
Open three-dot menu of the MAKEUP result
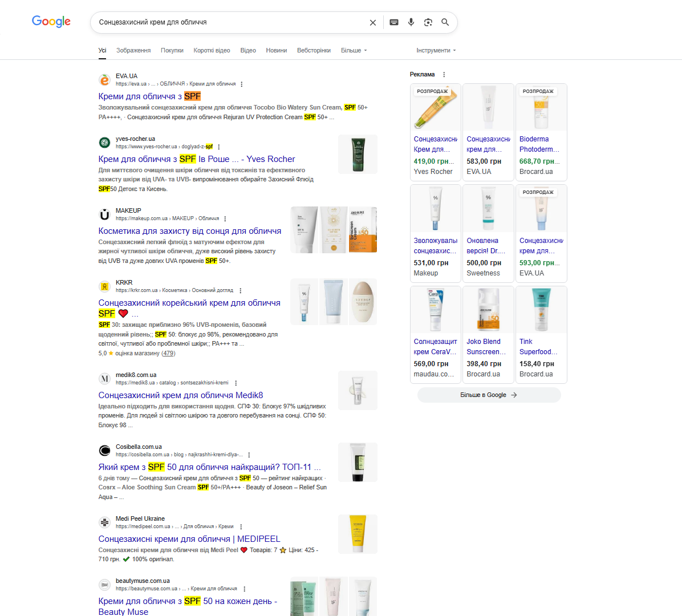[x=225, y=218]
